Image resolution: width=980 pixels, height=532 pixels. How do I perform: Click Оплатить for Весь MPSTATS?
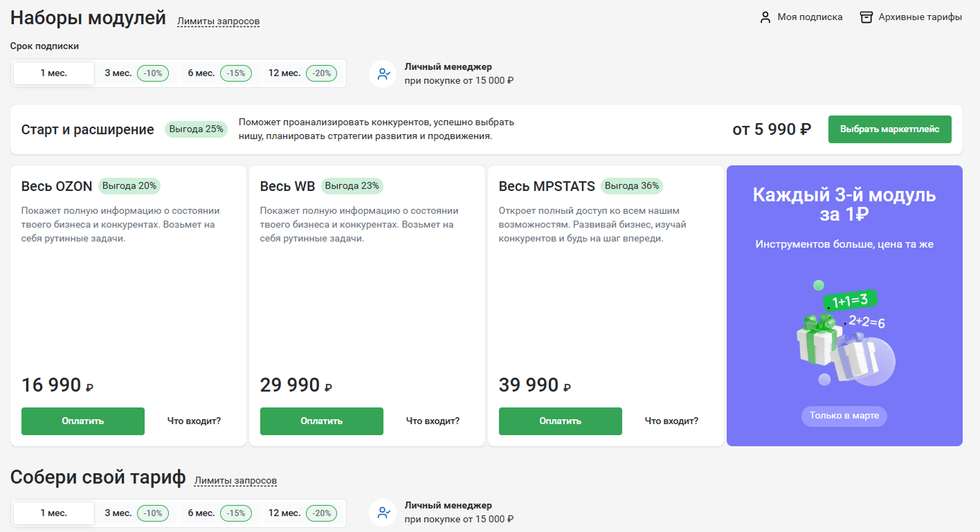561,421
